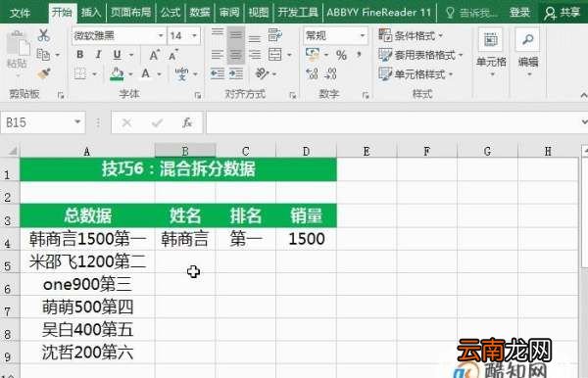This screenshot has height=378, width=588.
Task: Apply font color A
Action: point(146,73)
